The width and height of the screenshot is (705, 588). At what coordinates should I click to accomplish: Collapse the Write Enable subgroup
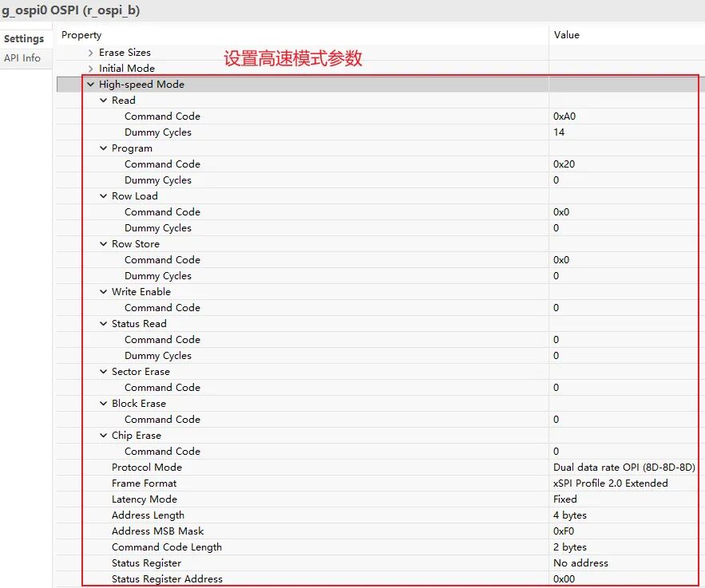[x=104, y=292]
